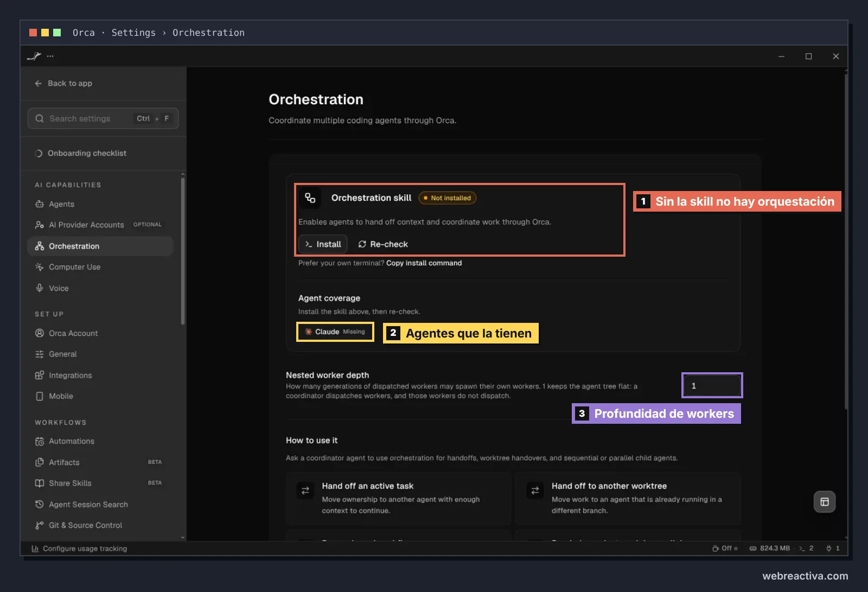This screenshot has width=868, height=592.
Task: Click the Claude Missing agent chip
Action: click(335, 332)
